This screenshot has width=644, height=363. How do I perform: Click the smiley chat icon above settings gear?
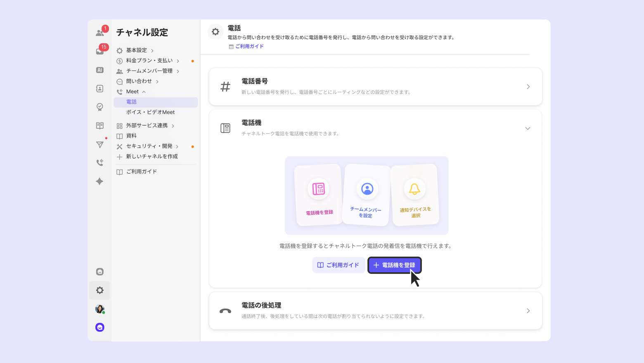pos(100,272)
